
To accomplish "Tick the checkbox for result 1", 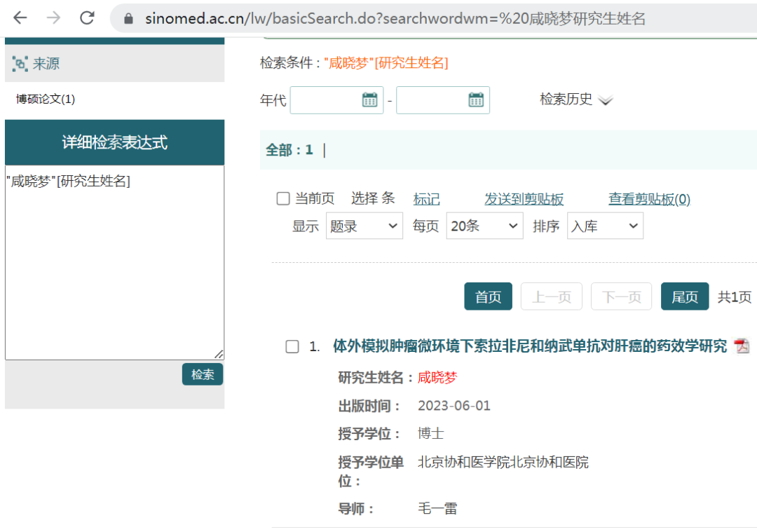I will (x=292, y=347).
